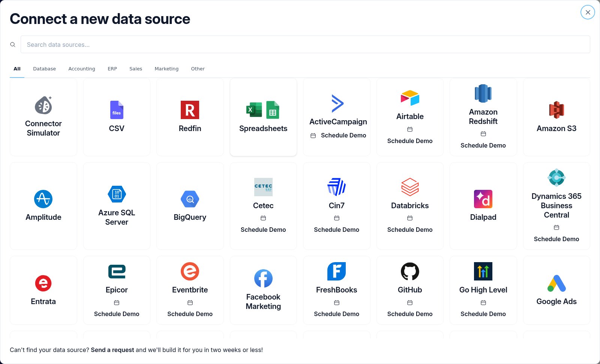Click the Amazon S3 label
This screenshot has height=364, width=600.
tap(556, 128)
